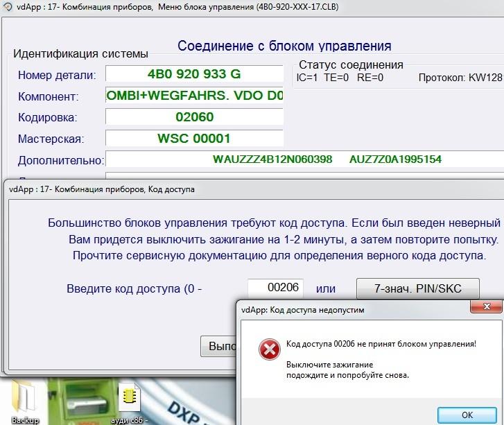Click immobilizer ID AUZ7Z0A1995154
Screen dimensions: 504x425
[x=395, y=159]
